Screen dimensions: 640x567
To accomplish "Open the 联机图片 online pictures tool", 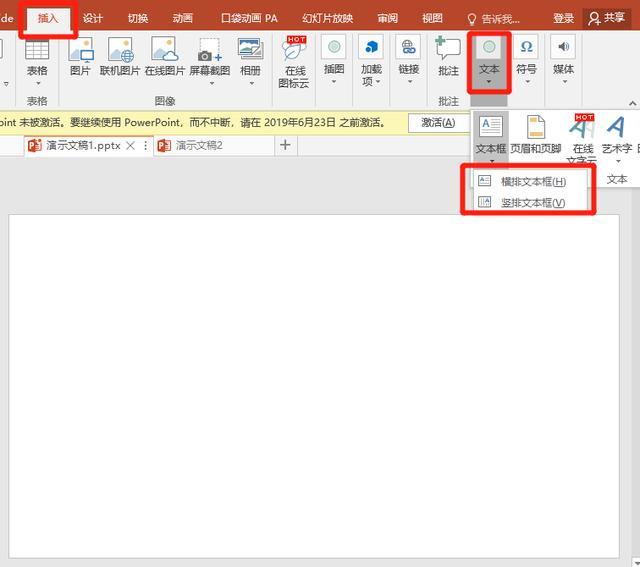I will tap(120, 49).
